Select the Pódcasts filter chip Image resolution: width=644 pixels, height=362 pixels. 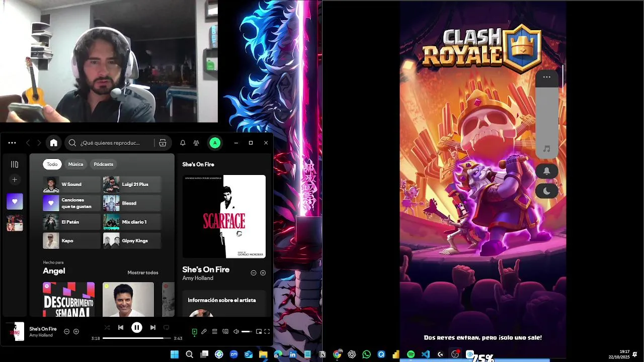point(103,164)
